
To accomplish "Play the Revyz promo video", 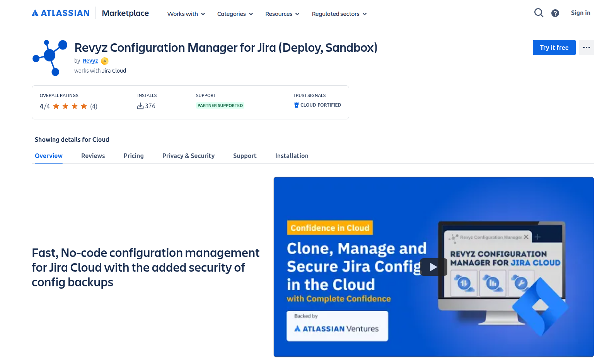I will pyautogui.click(x=433, y=267).
